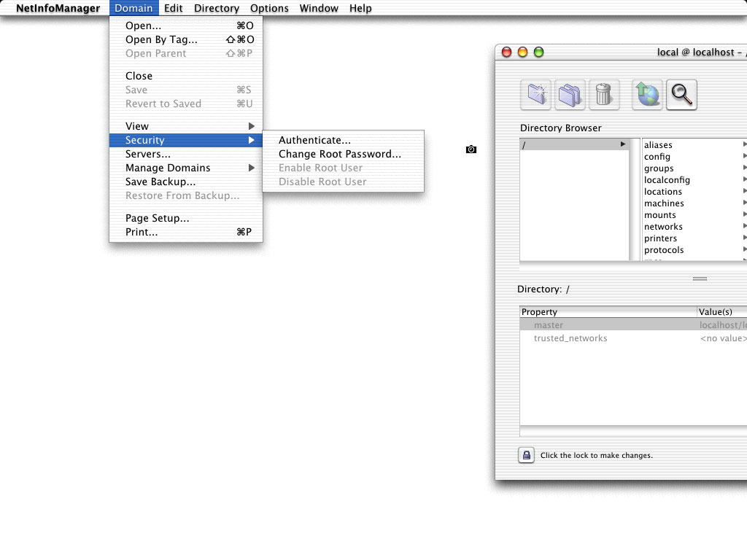Open the Directory menu

[x=216, y=8]
